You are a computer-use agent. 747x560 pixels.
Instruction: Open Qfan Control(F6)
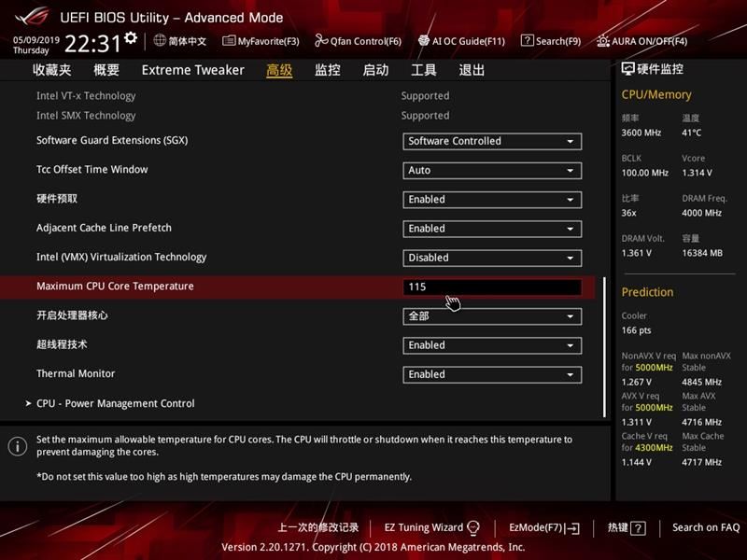(x=358, y=41)
